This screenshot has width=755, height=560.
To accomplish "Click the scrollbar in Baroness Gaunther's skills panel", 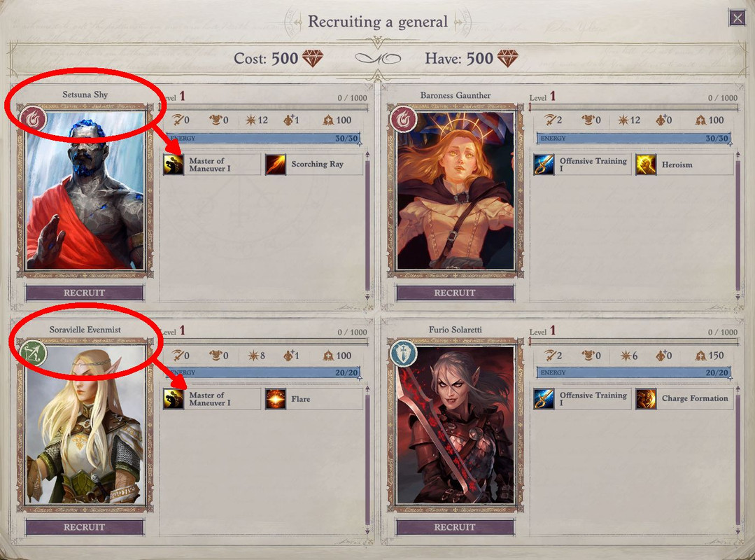I will [738, 225].
